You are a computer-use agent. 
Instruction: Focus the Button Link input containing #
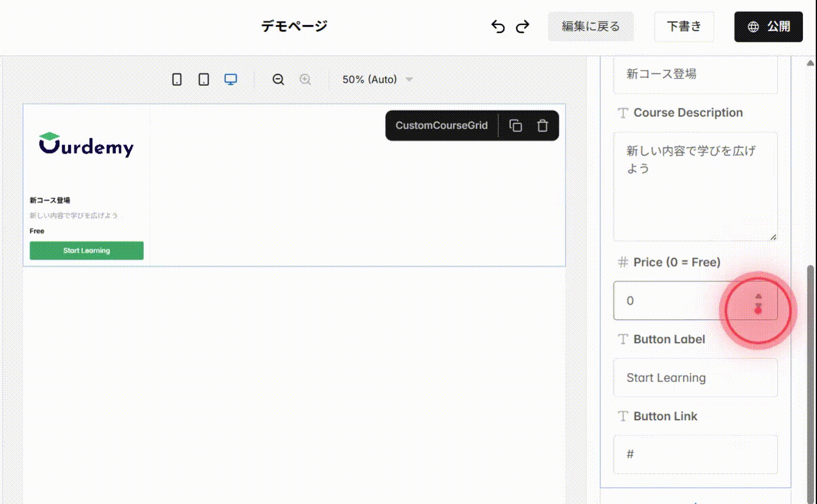[x=695, y=454]
